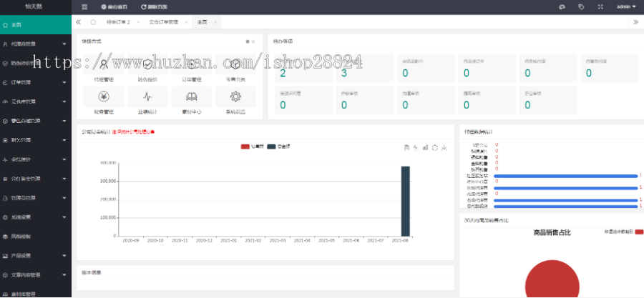Select second carousel dot in 快捷方式 panel
The image size is (644, 298).
pos(253,41)
